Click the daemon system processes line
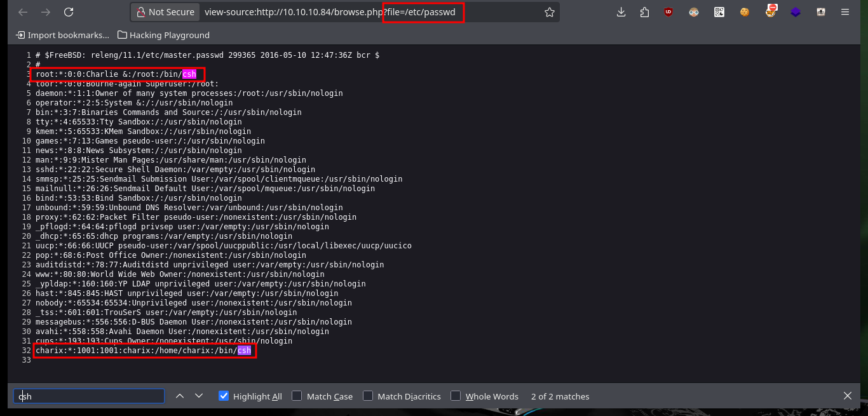This screenshot has height=416, width=868. coord(189,93)
